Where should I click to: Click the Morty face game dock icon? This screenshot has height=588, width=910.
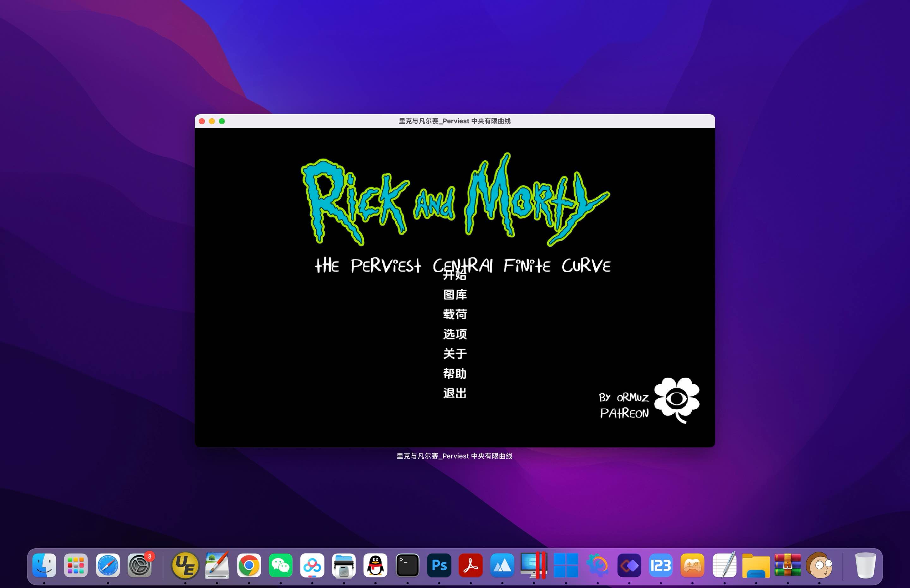click(x=819, y=565)
